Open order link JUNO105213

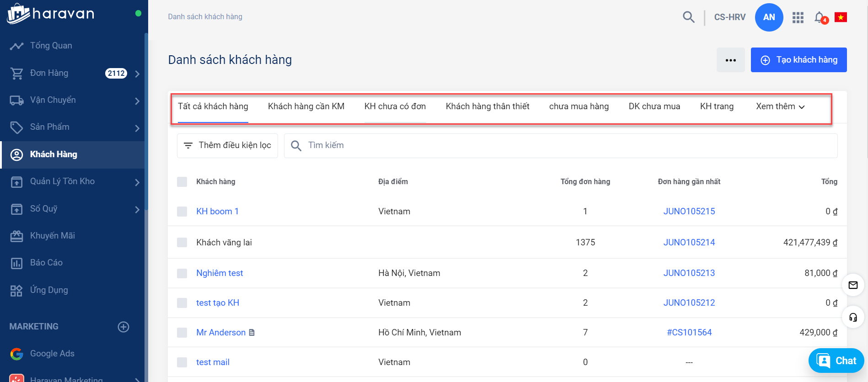pos(689,273)
